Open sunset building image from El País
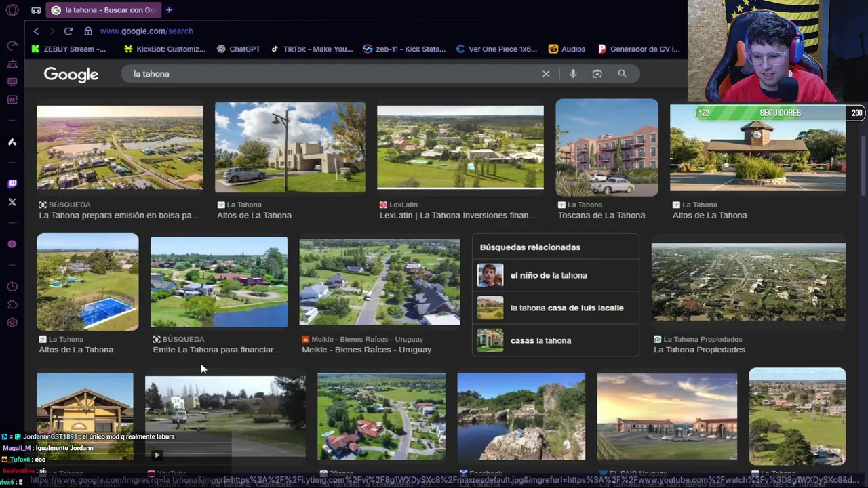 click(667, 416)
